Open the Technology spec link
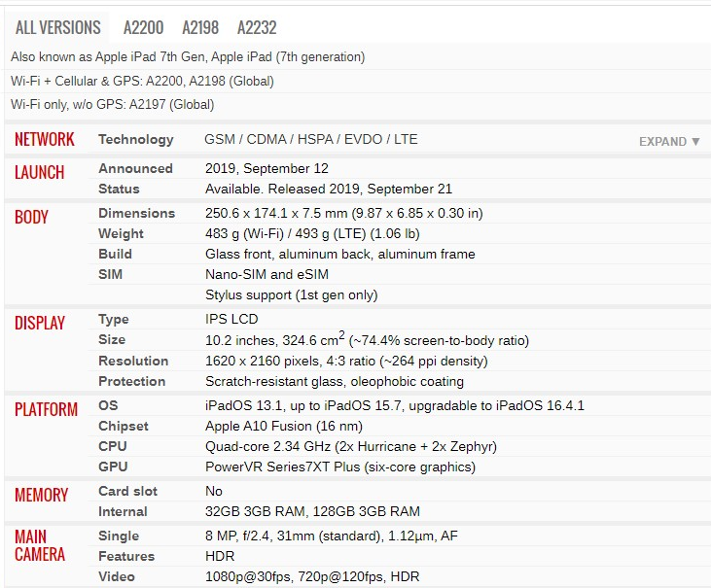Image resolution: width=711 pixels, height=588 pixels. point(135,140)
